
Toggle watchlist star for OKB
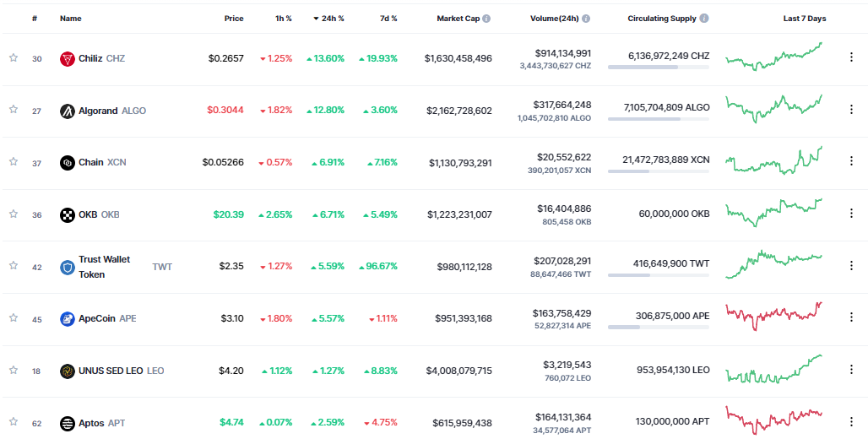click(14, 214)
